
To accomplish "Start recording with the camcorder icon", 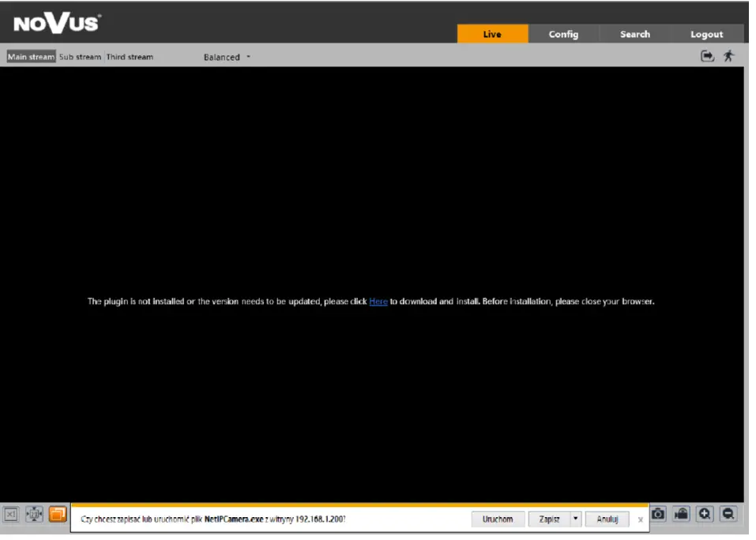I will click(681, 514).
